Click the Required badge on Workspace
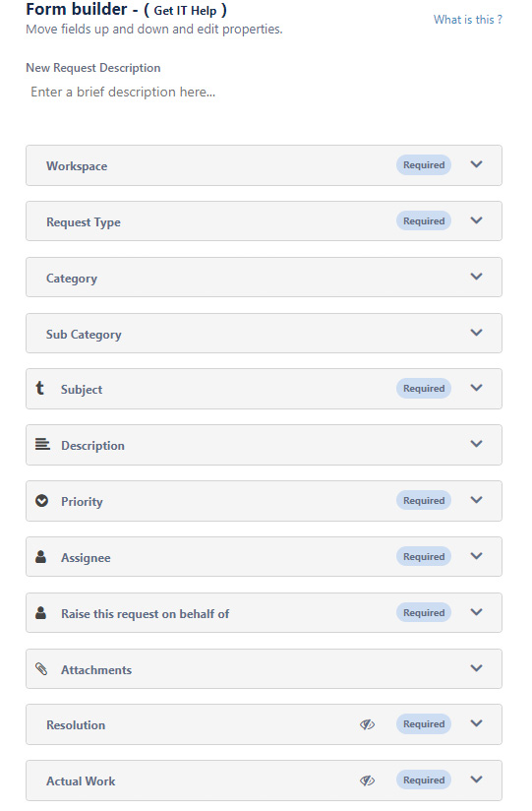 click(424, 165)
